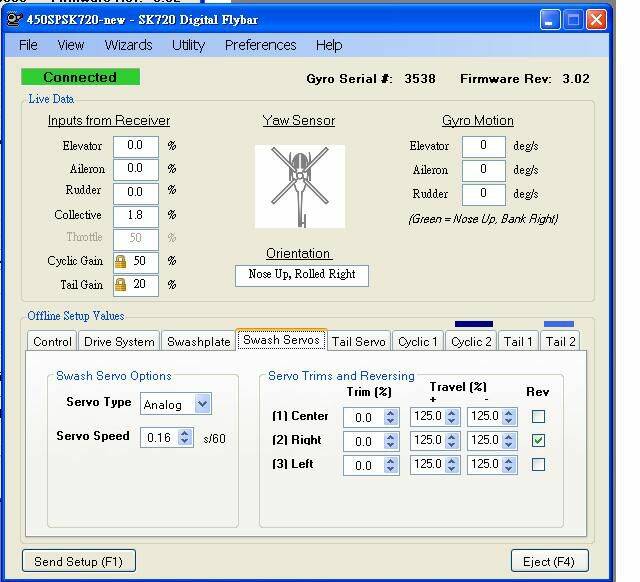Decrease Left servo trim value
Viewport: 640px width, 582px height.
[x=391, y=470]
